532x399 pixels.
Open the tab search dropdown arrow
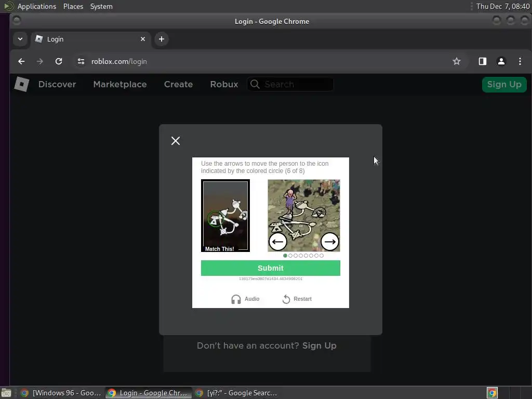[x=20, y=39]
